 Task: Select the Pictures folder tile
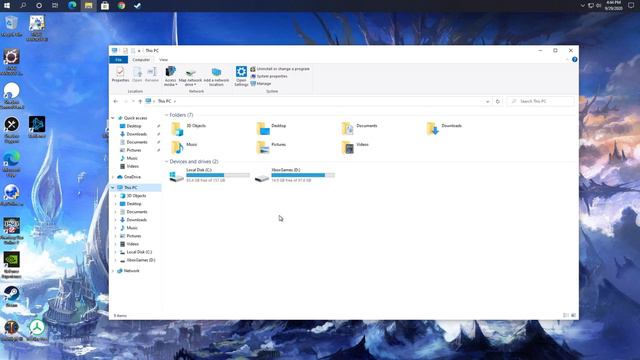(x=271, y=147)
